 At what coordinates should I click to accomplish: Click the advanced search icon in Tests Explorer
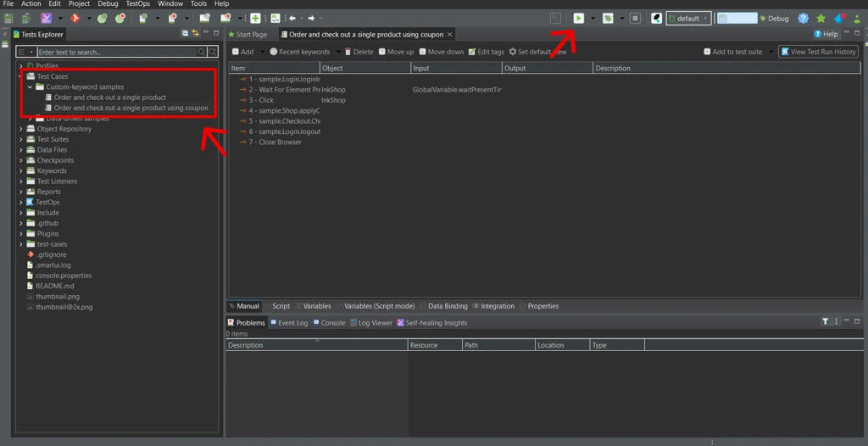(212, 52)
